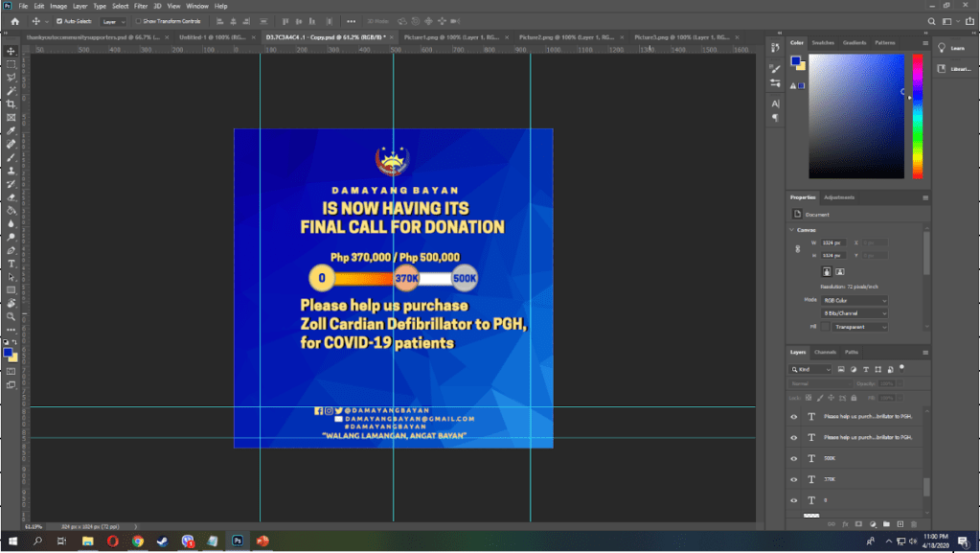The height and width of the screenshot is (553, 980).
Task: Toggle the Auto-Select checkbox
Action: pyautogui.click(x=59, y=21)
